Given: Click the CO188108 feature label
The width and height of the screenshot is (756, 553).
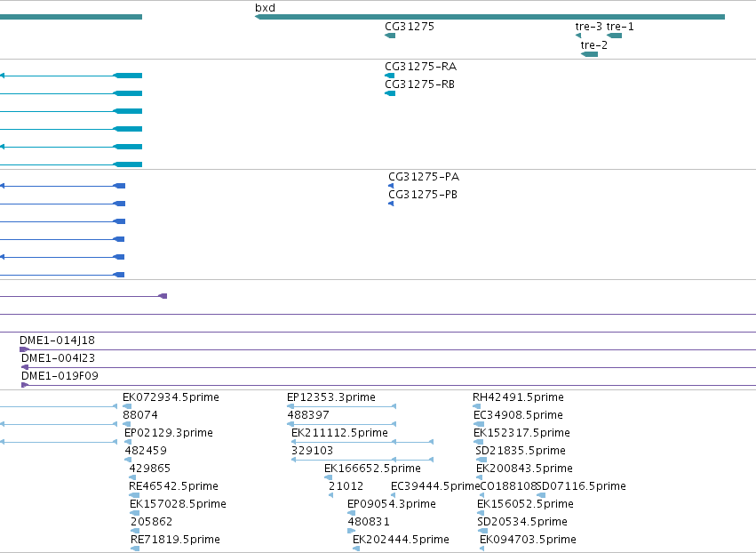Looking at the screenshot, I should click(508, 486).
